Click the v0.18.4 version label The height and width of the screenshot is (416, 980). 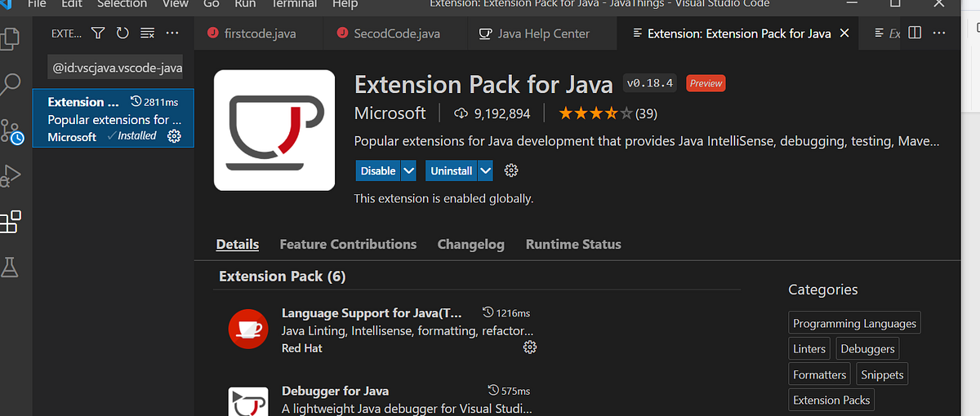pyautogui.click(x=650, y=83)
